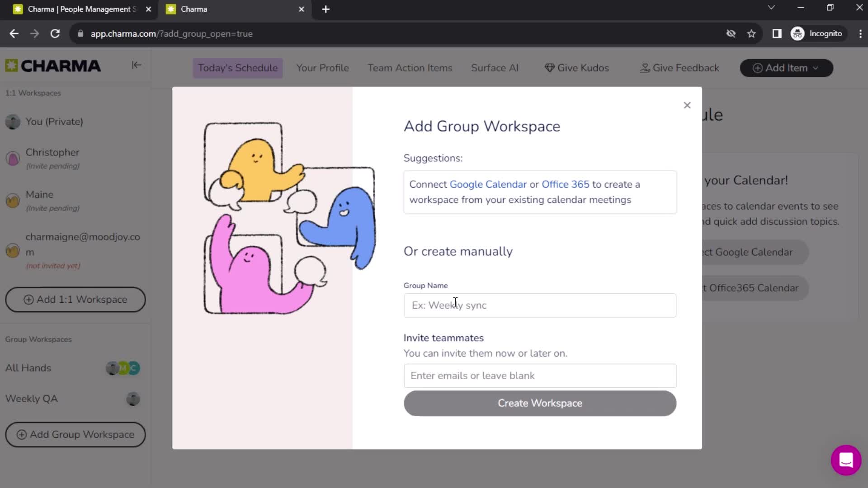This screenshot has width=868, height=488.
Task: Click the tab search dropdown arrow
Action: click(x=771, y=8)
